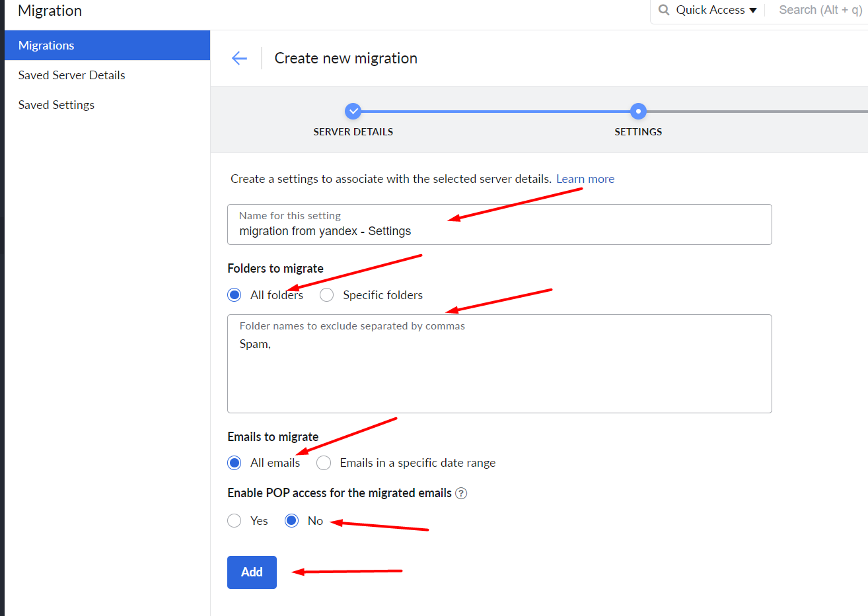Select the Specific folders radio button
The image size is (868, 616).
pyautogui.click(x=326, y=295)
